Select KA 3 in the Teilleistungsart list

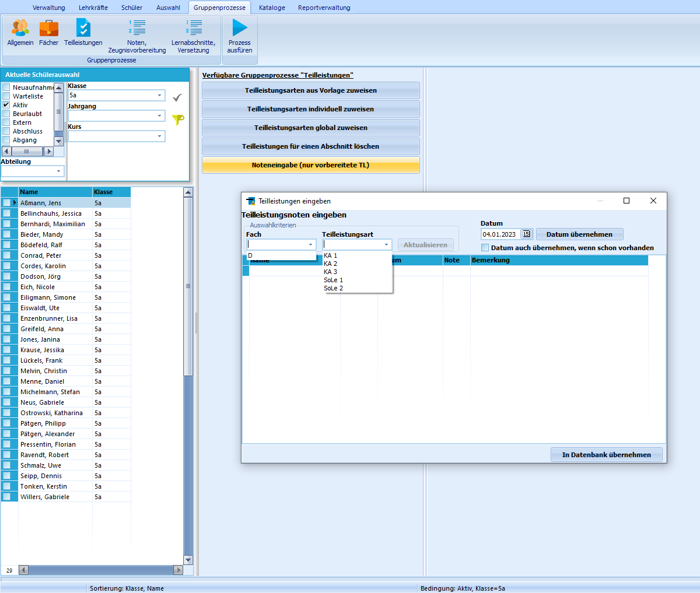[358, 272]
